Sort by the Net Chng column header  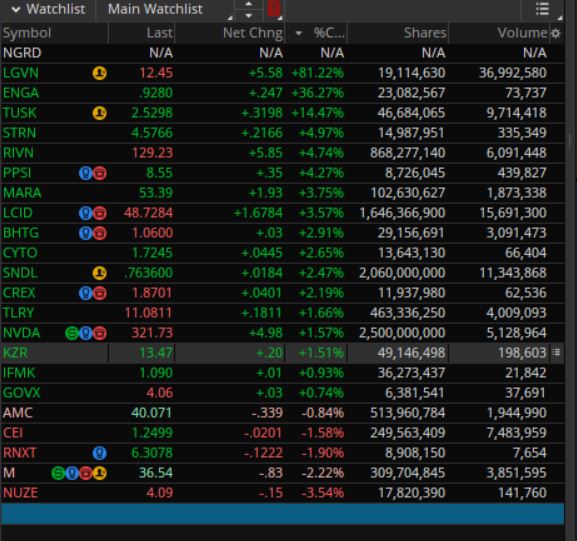253,33
